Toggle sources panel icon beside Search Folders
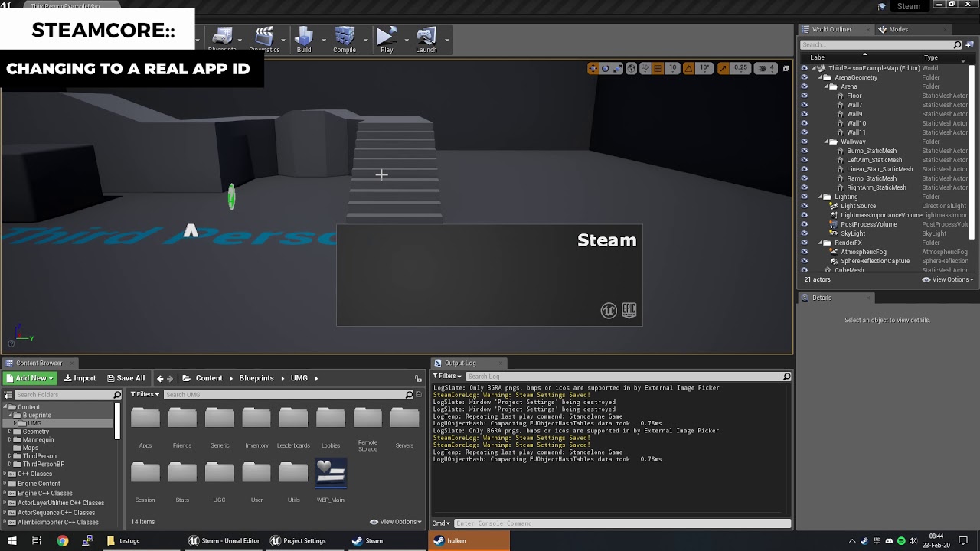This screenshot has width=980, height=551. click(8, 395)
